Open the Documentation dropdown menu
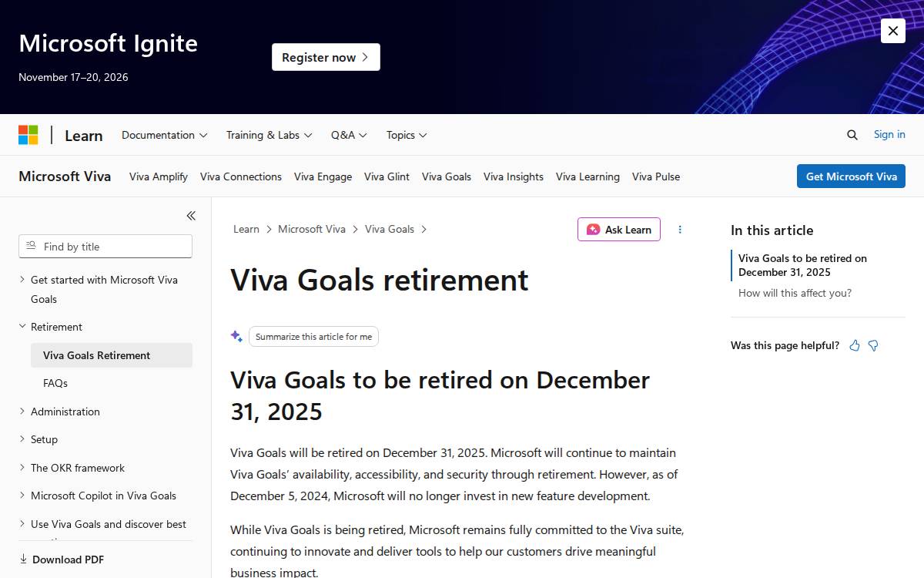This screenshot has height=578, width=924. (x=165, y=135)
